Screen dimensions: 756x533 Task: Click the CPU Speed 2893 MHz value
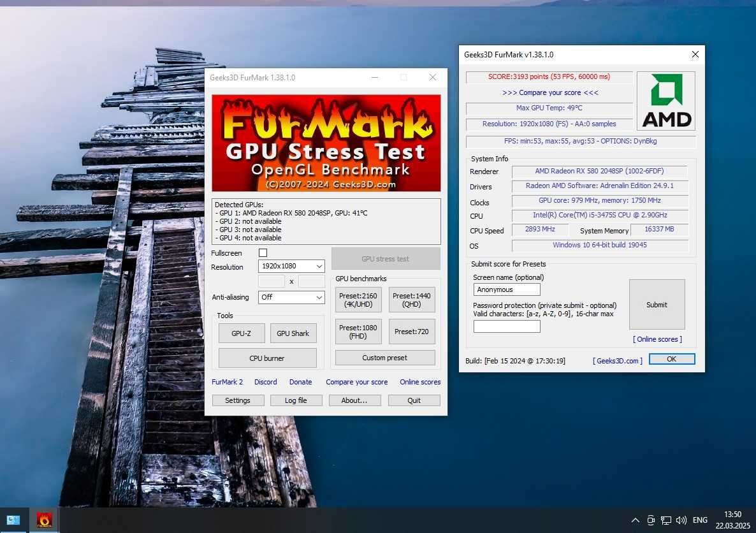coord(540,229)
